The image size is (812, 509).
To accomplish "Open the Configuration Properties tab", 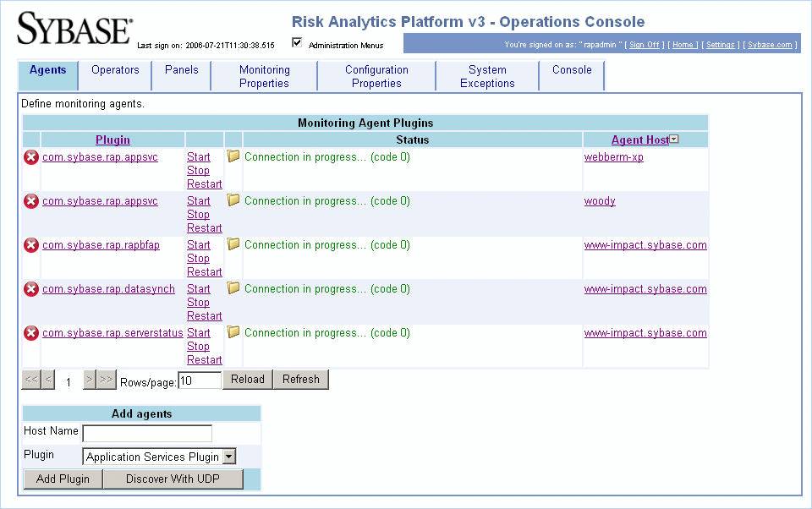I will (376, 76).
